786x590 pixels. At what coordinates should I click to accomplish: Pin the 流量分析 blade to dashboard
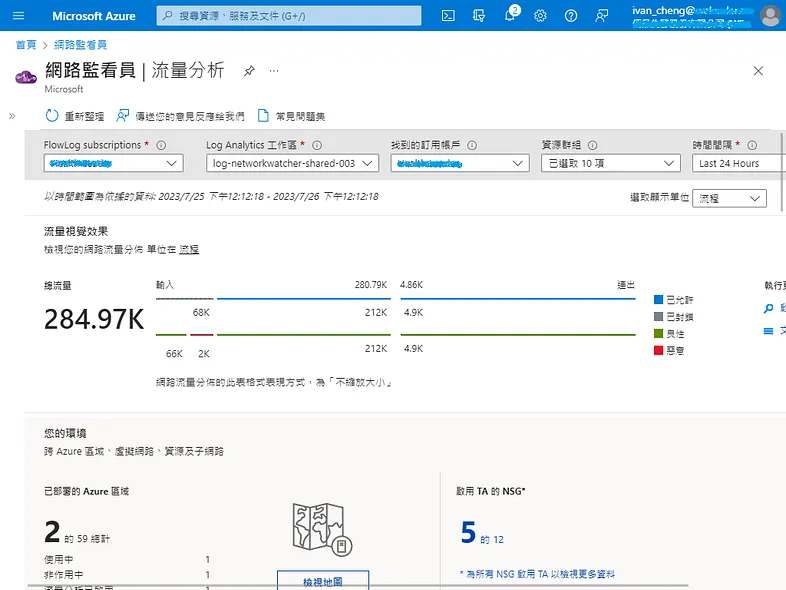tap(249, 71)
